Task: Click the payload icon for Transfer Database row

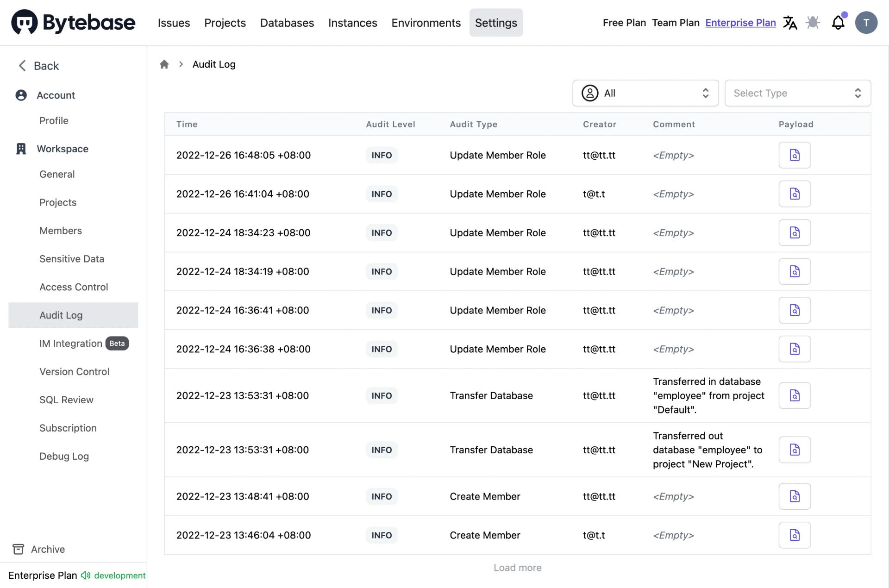Action: [795, 395]
